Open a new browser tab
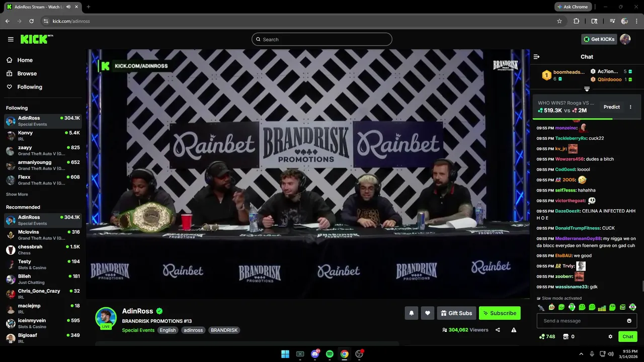This screenshot has width=644, height=362. tap(88, 7)
